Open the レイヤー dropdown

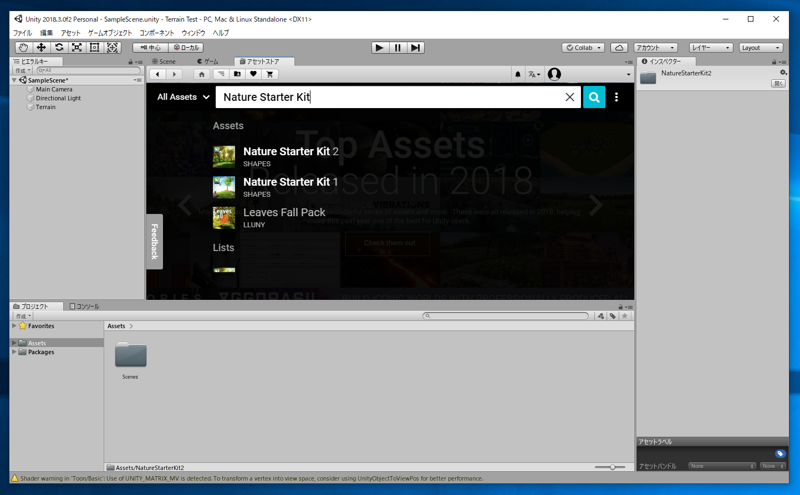tap(711, 47)
